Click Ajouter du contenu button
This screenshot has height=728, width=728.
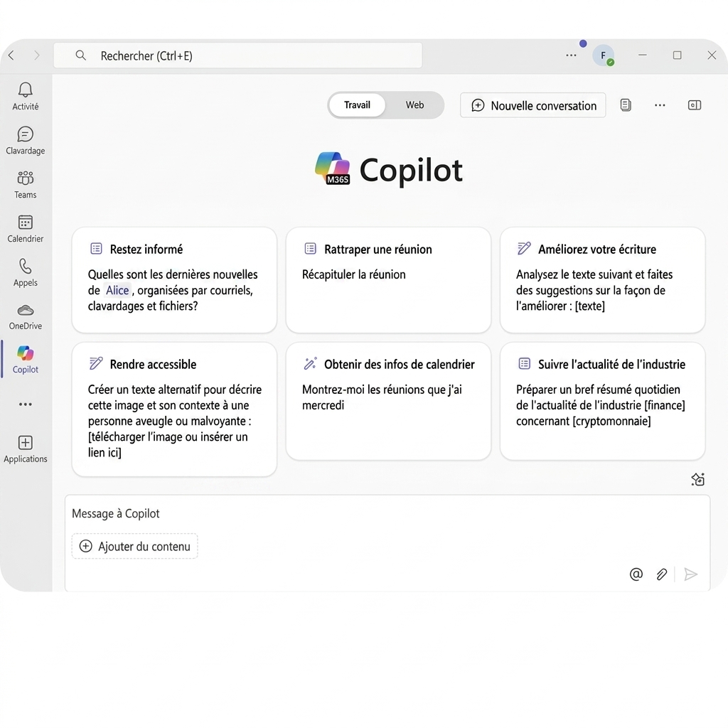[134, 546]
